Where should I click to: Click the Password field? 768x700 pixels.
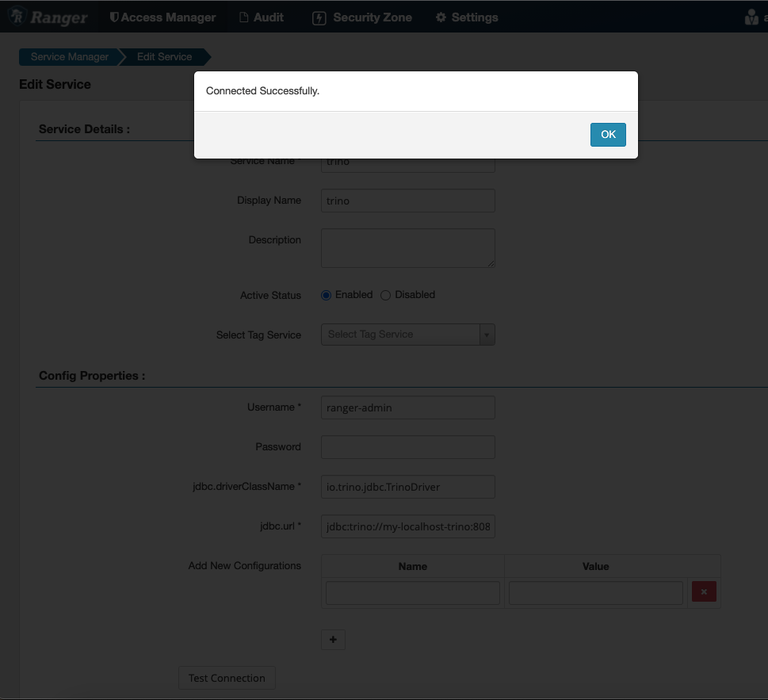tap(408, 447)
